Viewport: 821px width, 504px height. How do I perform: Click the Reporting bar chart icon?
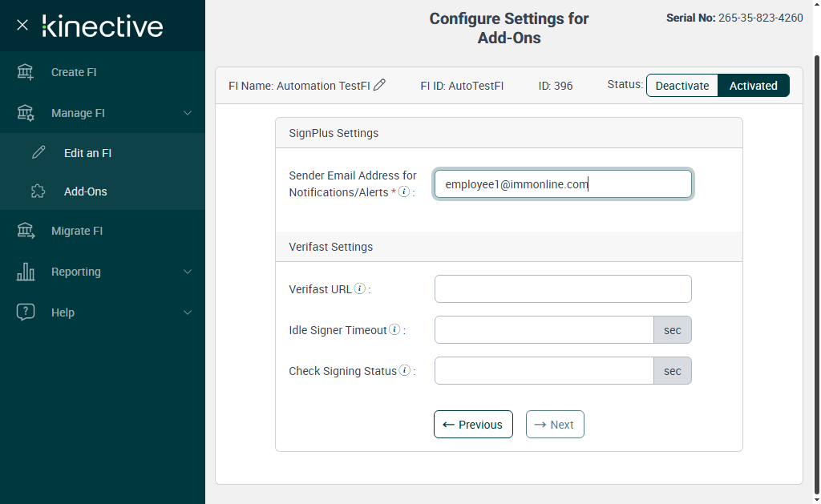point(26,272)
